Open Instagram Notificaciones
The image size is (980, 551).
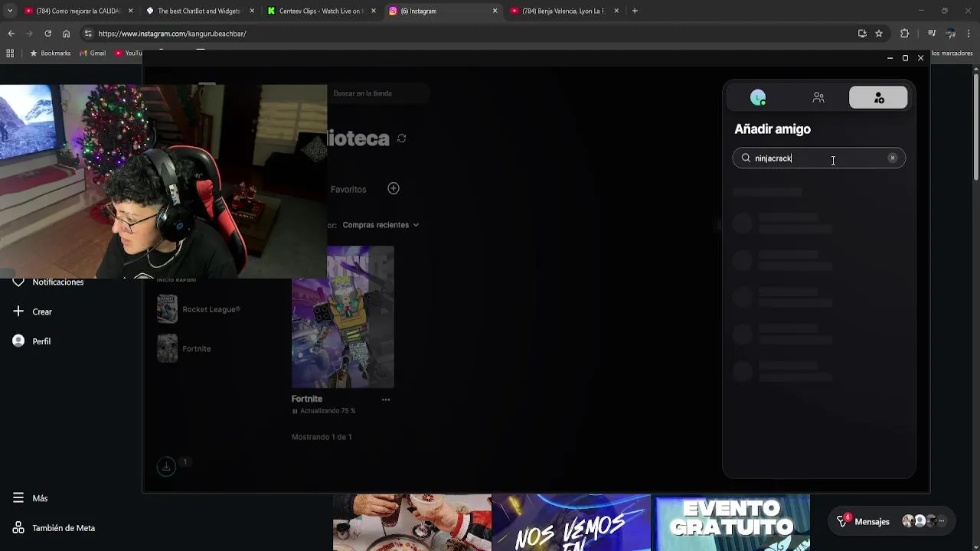coord(49,282)
